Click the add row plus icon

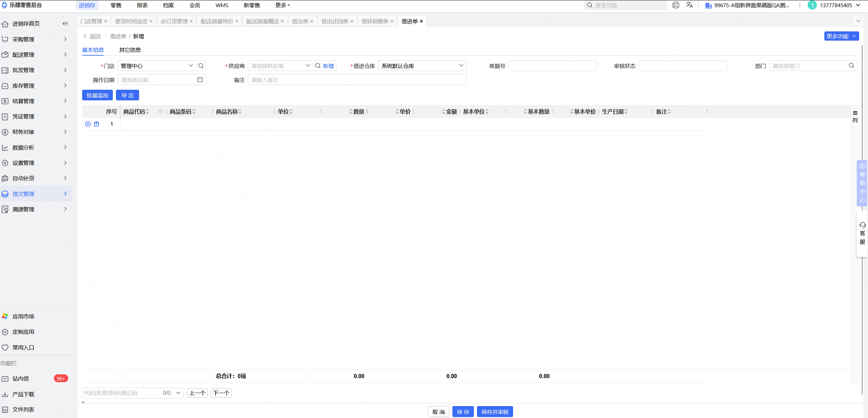88,124
